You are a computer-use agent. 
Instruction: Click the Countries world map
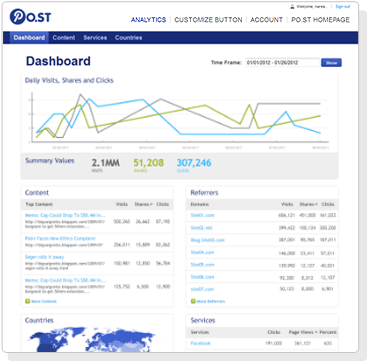[90, 339]
